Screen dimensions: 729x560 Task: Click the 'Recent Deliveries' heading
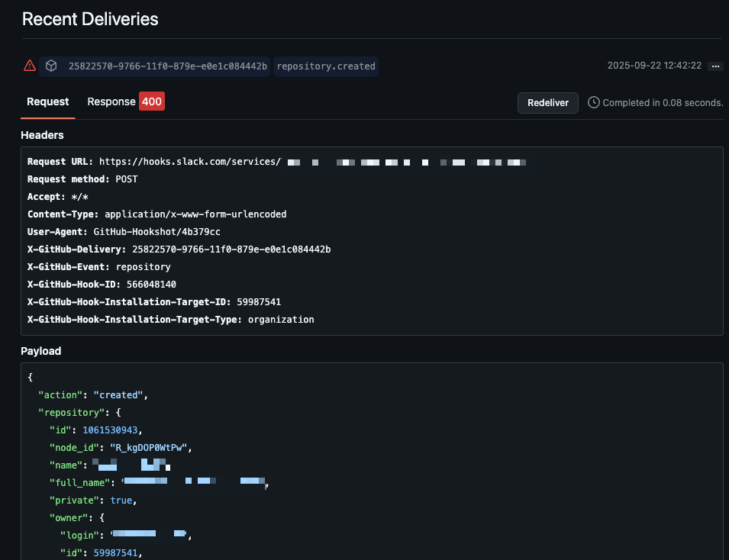[x=90, y=20]
